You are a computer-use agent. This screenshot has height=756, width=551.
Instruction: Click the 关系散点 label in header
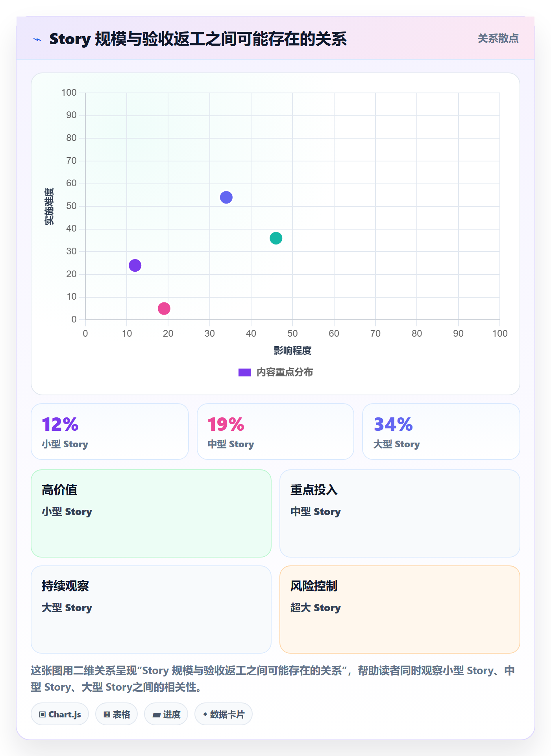[x=498, y=39]
